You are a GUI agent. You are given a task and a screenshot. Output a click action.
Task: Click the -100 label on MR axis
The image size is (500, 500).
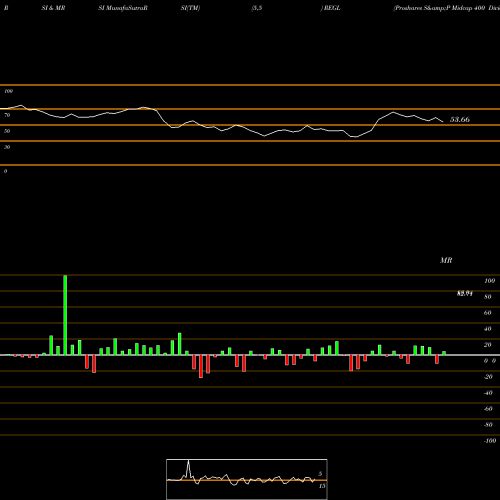click(x=490, y=441)
